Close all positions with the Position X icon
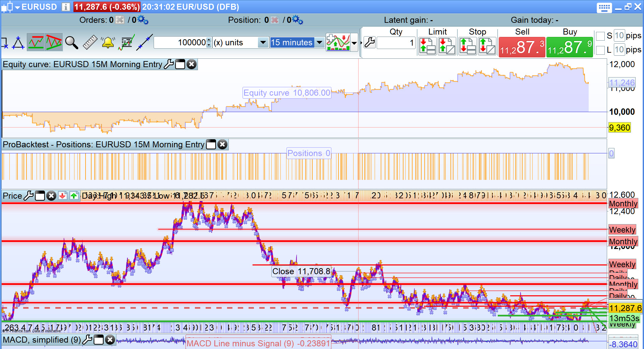The image size is (644, 349). click(275, 20)
